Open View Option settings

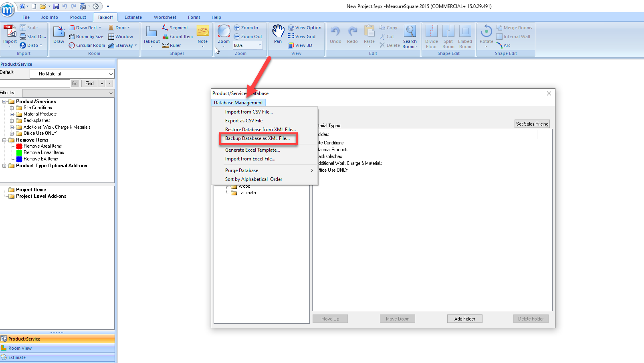[305, 28]
